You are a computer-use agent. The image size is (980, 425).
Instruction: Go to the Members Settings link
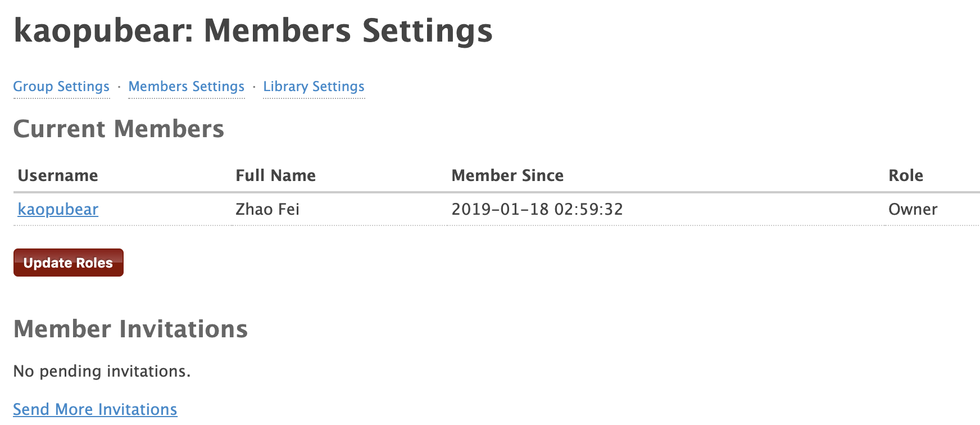click(x=187, y=87)
